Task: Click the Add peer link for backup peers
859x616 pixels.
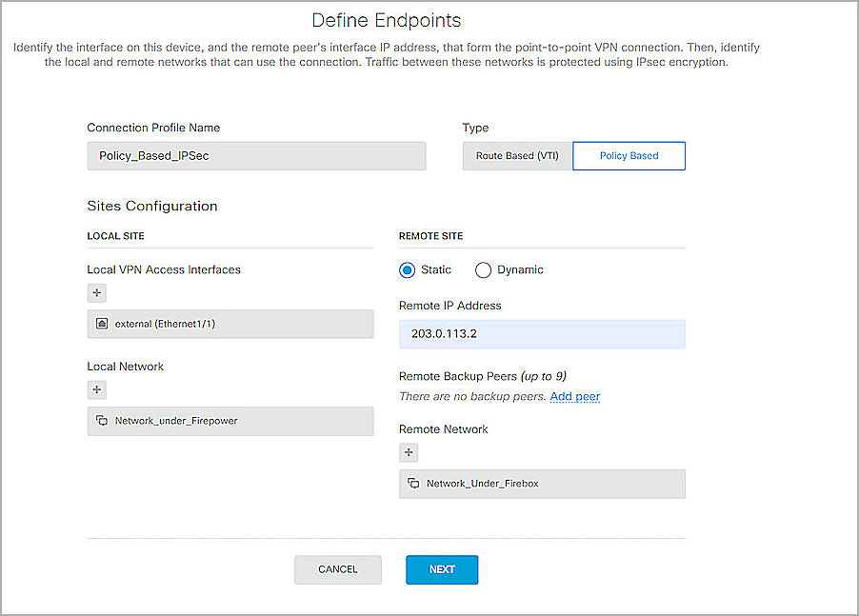Action: coord(574,397)
